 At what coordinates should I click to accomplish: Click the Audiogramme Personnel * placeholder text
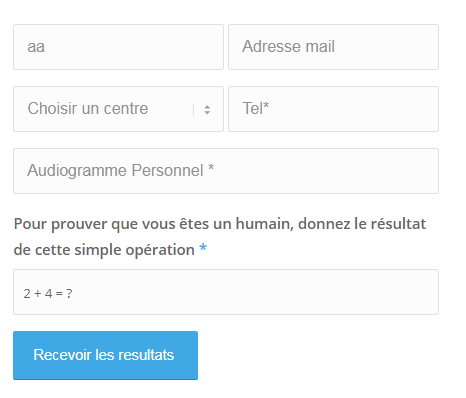click(121, 171)
